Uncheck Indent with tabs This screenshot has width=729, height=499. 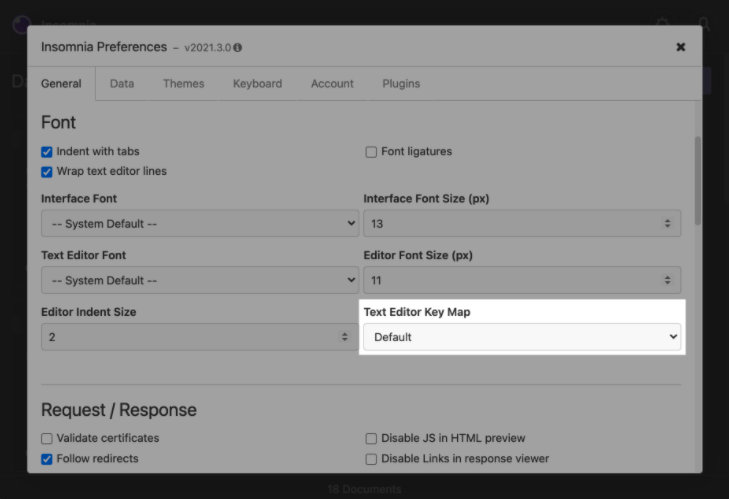point(46,152)
